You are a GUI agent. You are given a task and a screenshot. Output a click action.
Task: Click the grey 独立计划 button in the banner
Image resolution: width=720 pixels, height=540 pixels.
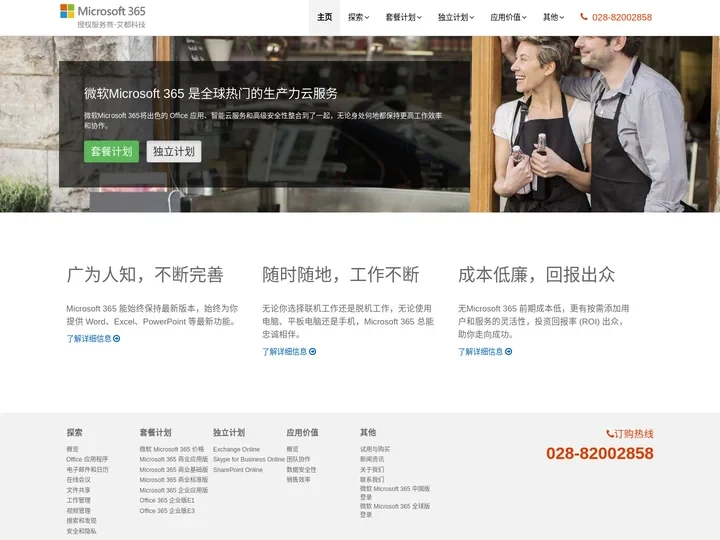[174, 151]
